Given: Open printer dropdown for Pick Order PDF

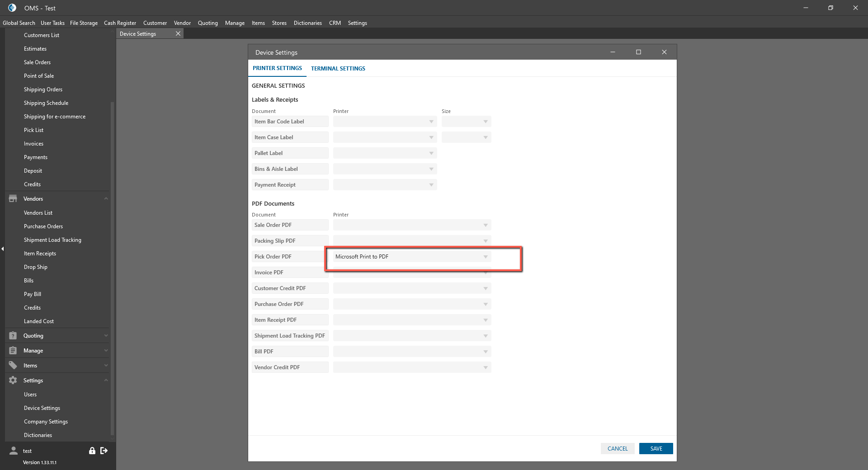Looking at the screenshot, I should 485,257.
